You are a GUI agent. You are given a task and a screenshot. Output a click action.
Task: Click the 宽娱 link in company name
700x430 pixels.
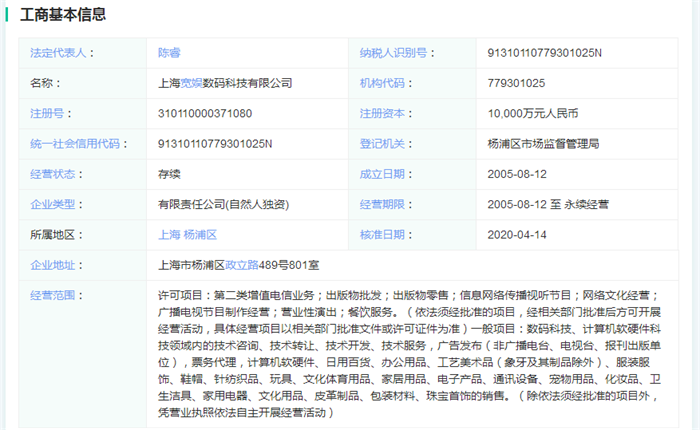tap(193, 83)
